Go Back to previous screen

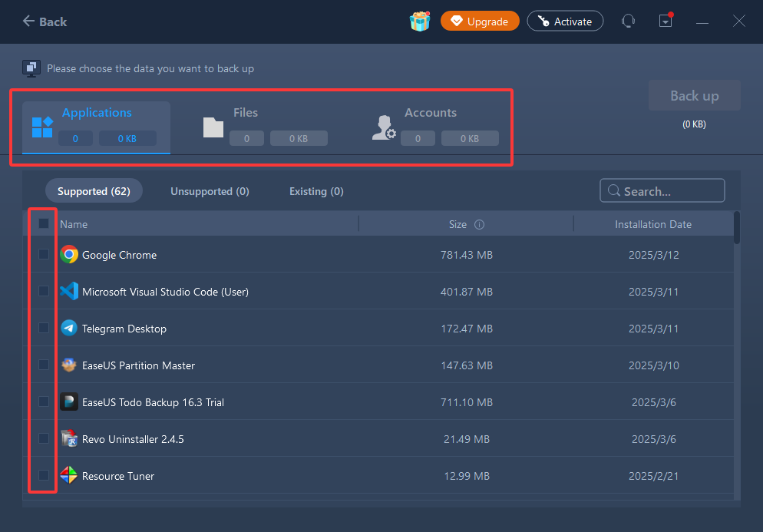tap(45, 21)
